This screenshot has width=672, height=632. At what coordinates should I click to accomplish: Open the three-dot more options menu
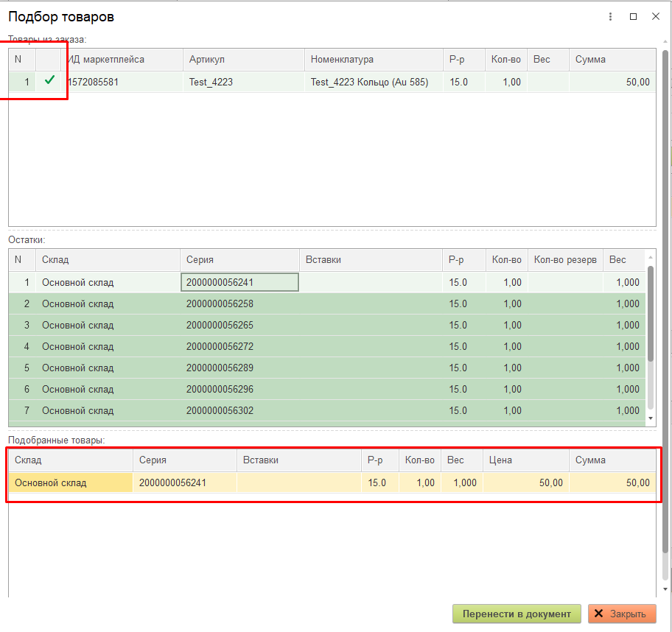tap(610, 17)
